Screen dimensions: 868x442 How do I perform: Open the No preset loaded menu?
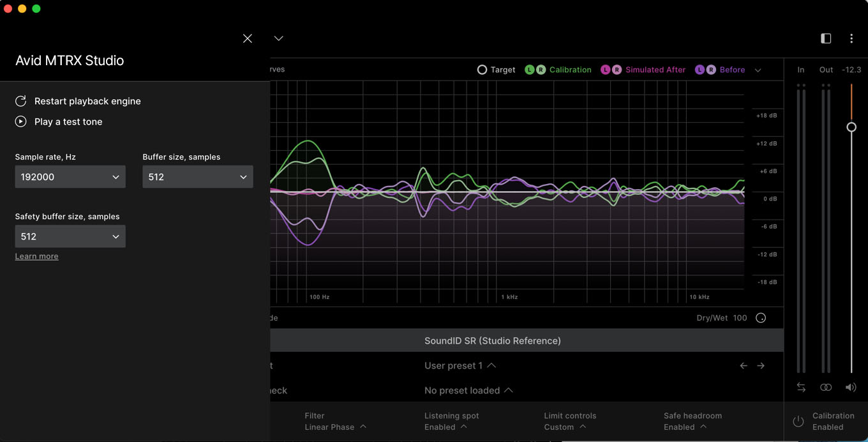point(468,390)
